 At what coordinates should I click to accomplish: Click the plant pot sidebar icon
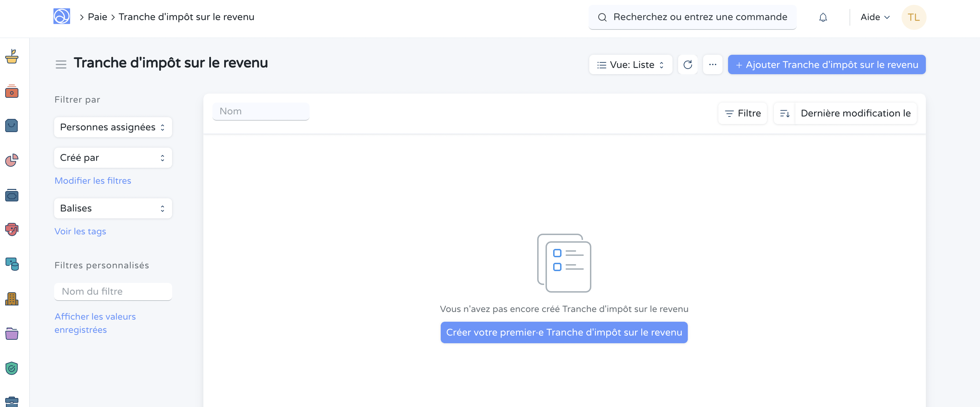click(x=12, y=57)
